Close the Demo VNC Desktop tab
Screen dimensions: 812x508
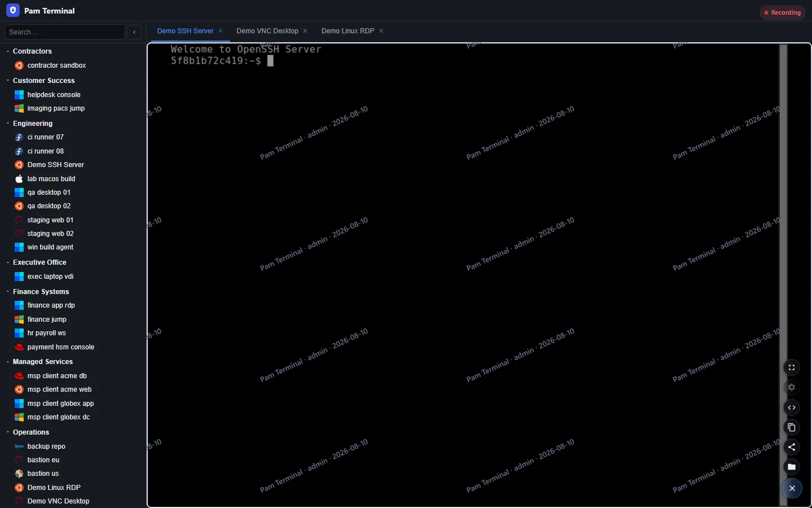coord(305,31)
